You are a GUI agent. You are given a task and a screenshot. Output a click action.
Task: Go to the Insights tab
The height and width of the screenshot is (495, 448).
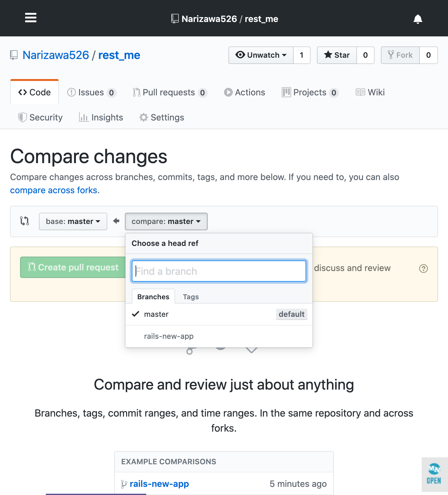coord(101,117)
